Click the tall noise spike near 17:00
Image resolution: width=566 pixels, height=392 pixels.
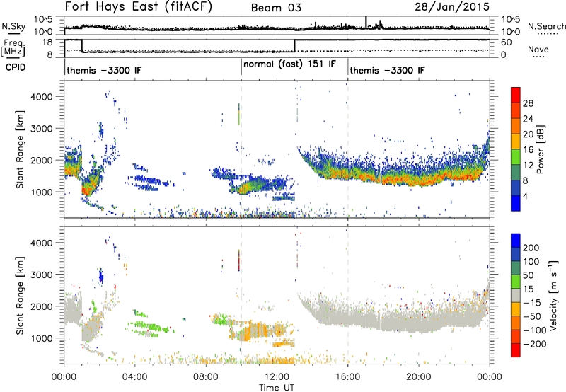366,22
